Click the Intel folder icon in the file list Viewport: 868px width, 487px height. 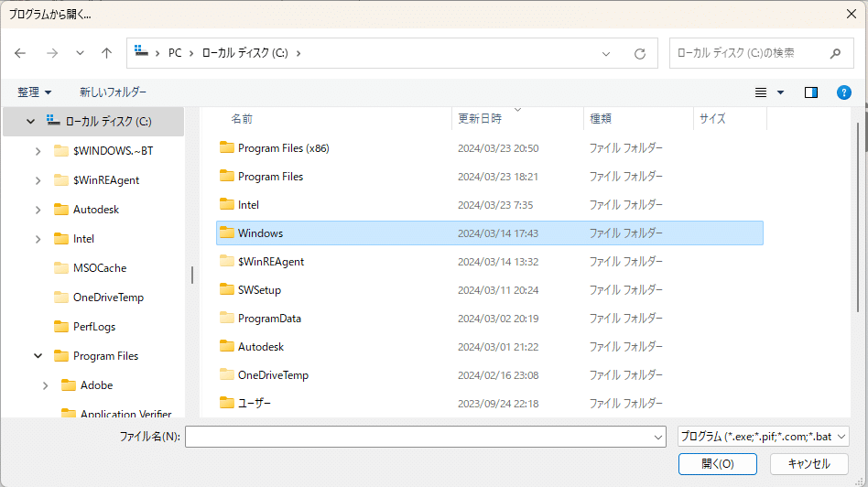coord(226,204)
